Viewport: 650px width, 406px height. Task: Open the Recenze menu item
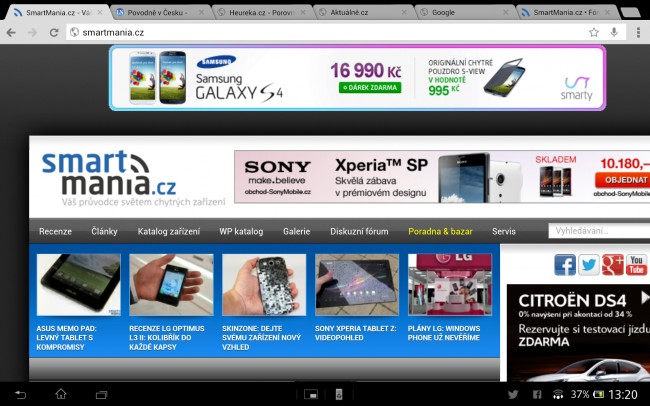tap(55, 231)
